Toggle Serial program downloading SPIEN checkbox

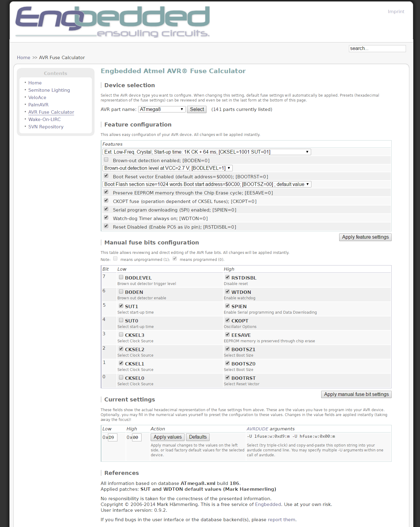tap(106, 209)
